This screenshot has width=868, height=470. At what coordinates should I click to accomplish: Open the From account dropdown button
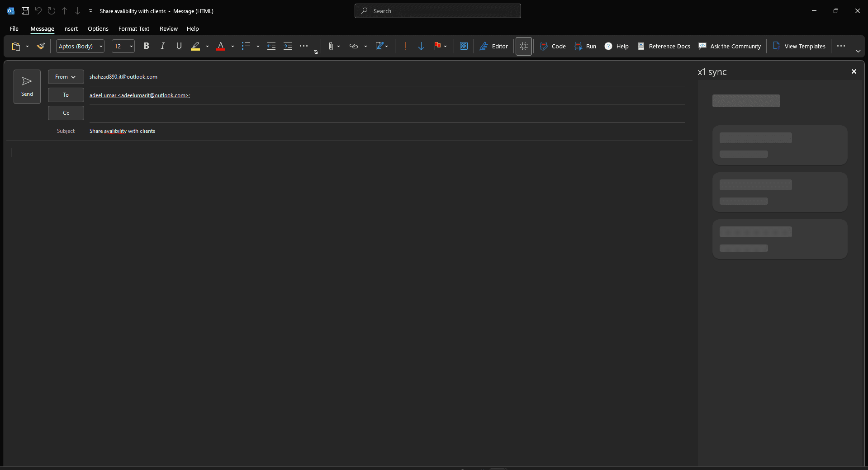click(66, 77)
